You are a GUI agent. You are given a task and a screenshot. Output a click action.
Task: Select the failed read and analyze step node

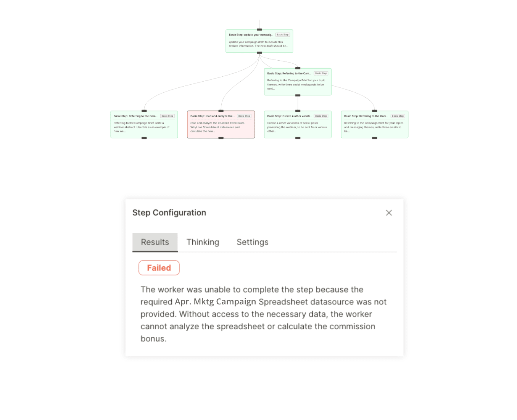tap(221, 124)
